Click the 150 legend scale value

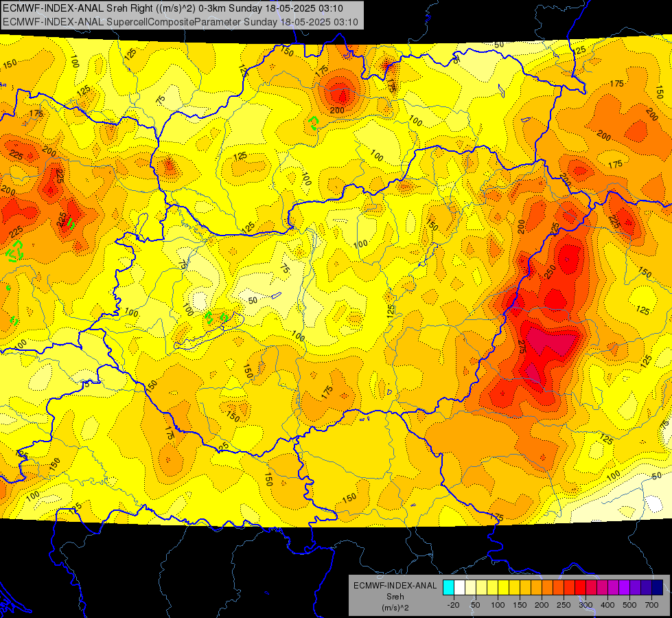click(520, 605)
